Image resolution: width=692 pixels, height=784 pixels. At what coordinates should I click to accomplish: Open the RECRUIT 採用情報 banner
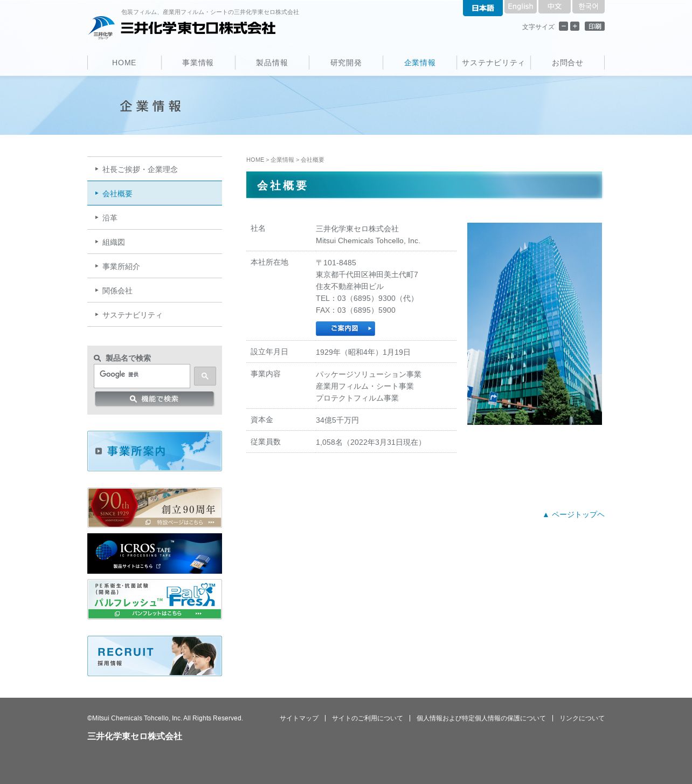(155, 656)
